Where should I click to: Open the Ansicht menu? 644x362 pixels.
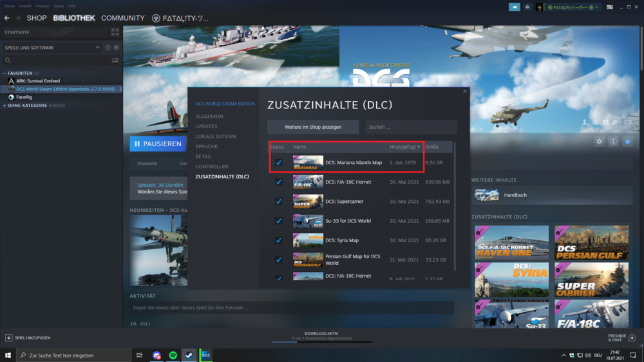[x=24, y=6]
